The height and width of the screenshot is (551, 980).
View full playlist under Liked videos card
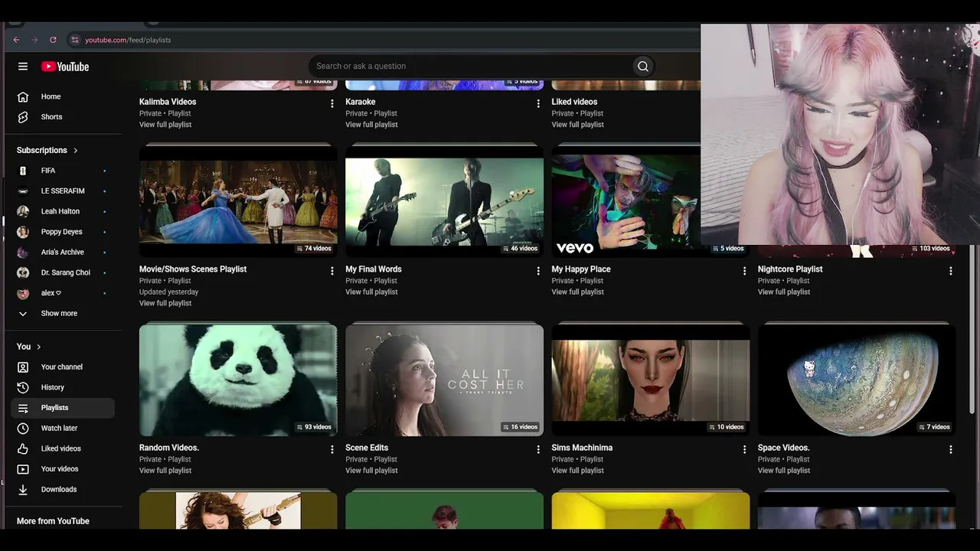coord(577,125)
